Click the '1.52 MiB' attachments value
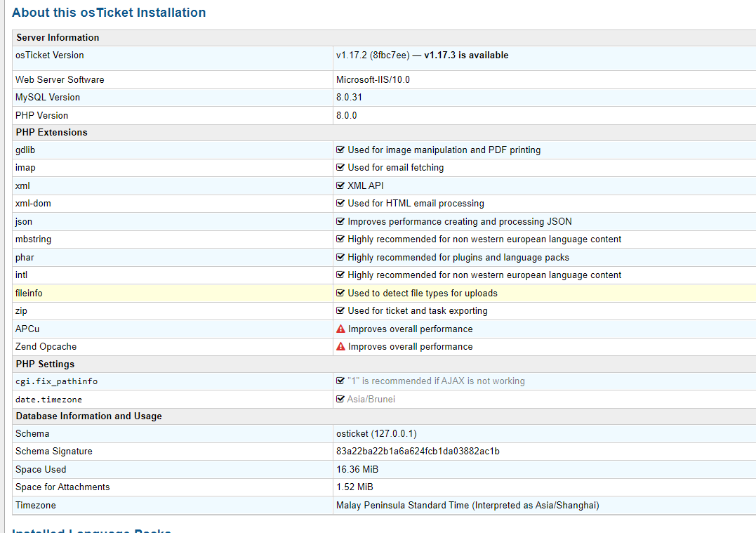The height and width of the screenshot is (533, 756). click(x=355, y=487)
